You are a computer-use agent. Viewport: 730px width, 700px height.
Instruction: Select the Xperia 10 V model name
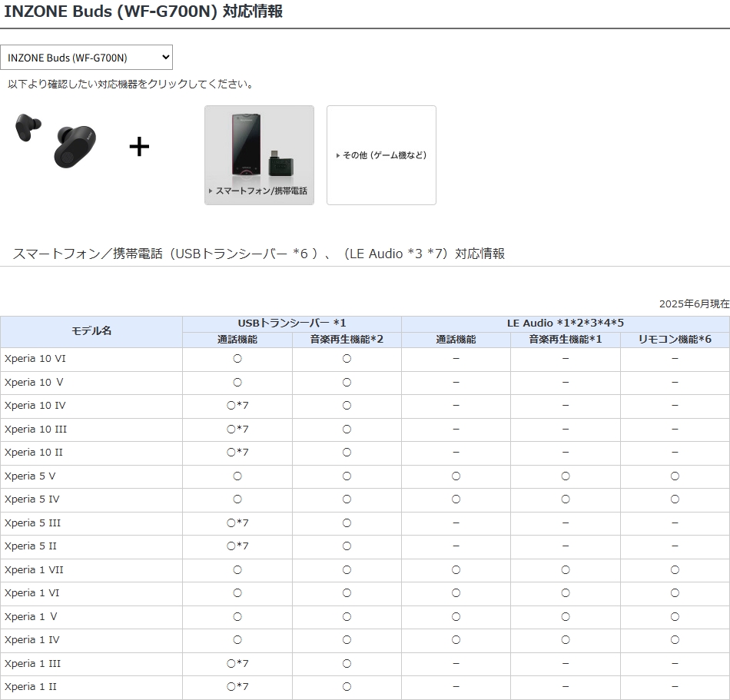point(34,383)
